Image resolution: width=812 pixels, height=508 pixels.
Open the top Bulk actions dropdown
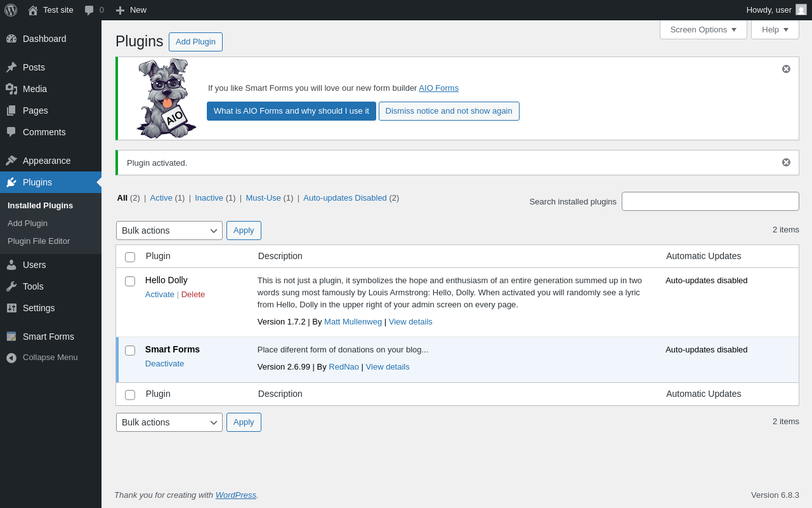click(169, 231)
